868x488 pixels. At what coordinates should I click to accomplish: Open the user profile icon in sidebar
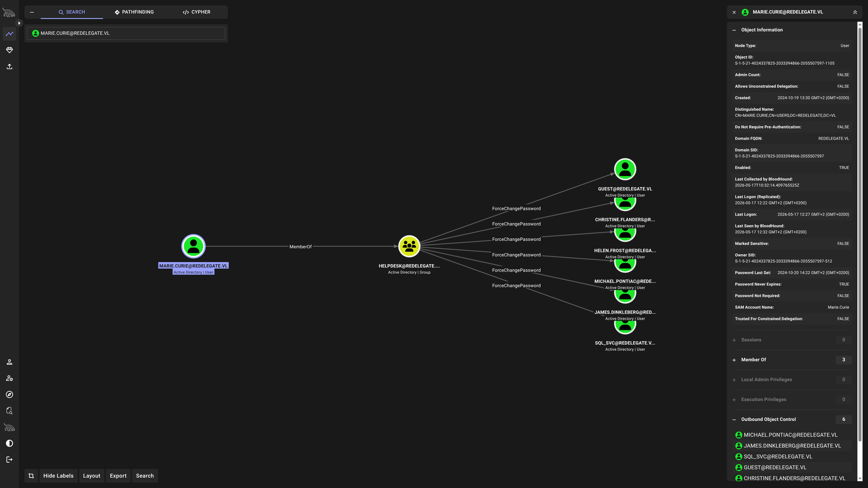10,362
